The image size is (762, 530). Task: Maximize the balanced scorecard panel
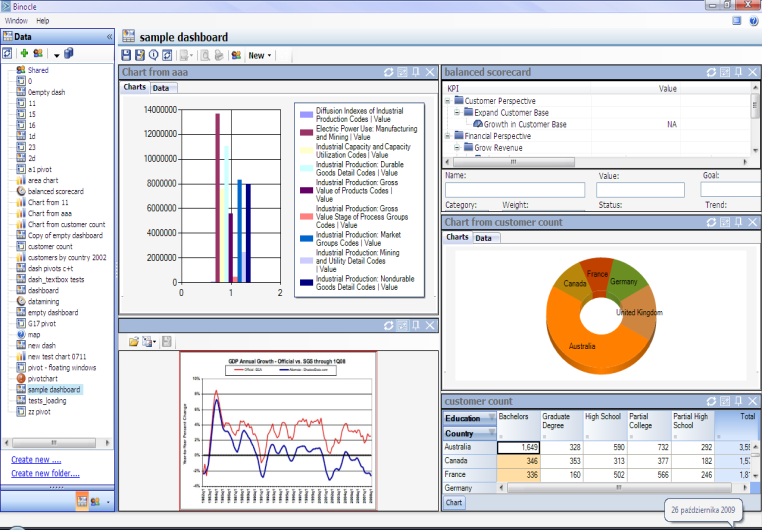point(725,72)
